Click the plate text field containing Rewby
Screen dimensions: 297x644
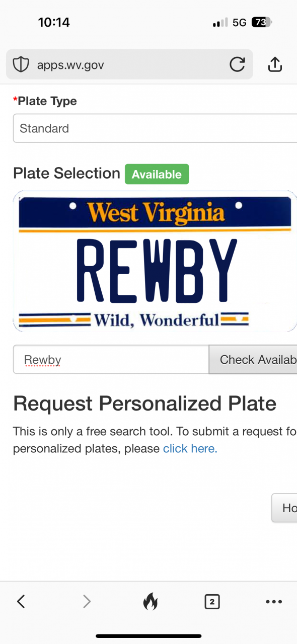pyautogui.click(x=111, y=359)
